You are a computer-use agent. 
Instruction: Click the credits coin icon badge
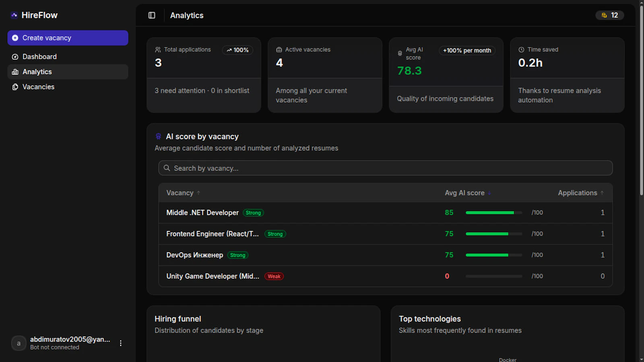pyautogui.click(x=604, y=15)
